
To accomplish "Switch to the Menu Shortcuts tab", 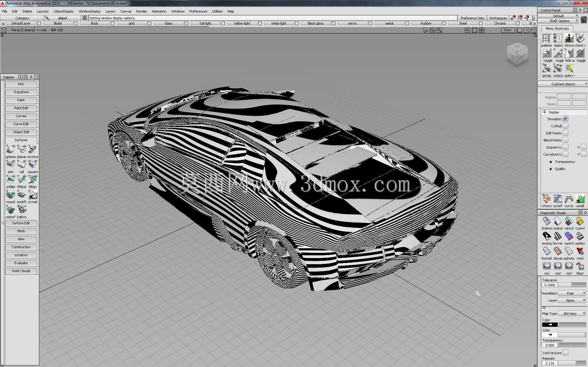I will [x=557, y=29].
